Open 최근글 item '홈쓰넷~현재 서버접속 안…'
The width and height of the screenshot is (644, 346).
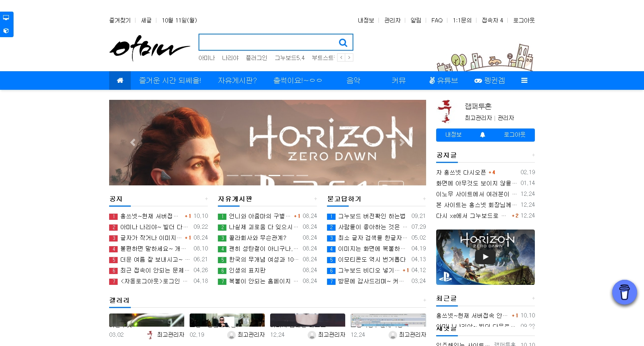coord(472,316)
